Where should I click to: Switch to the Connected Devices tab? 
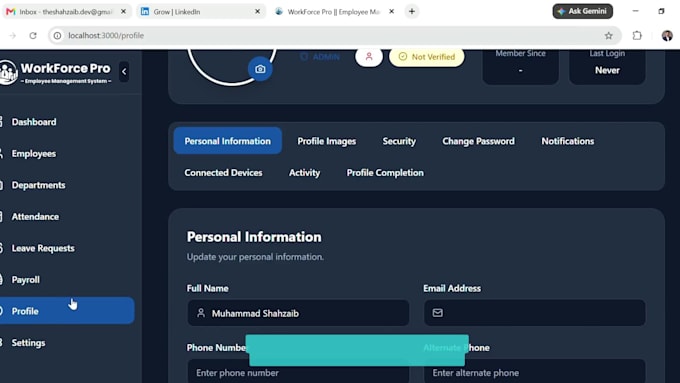[223, 173]
